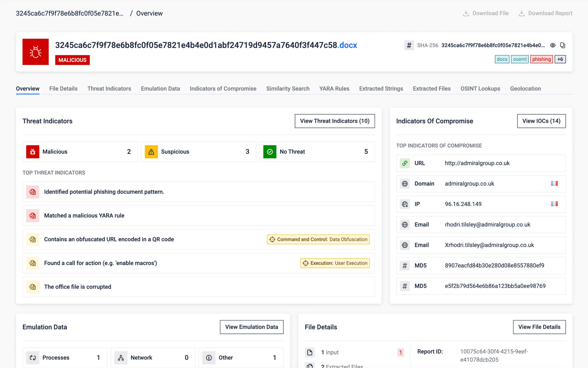Switch to OSINT Lookups tab
Viewport: 588px width, 368px height.
(x=480, y=89)
